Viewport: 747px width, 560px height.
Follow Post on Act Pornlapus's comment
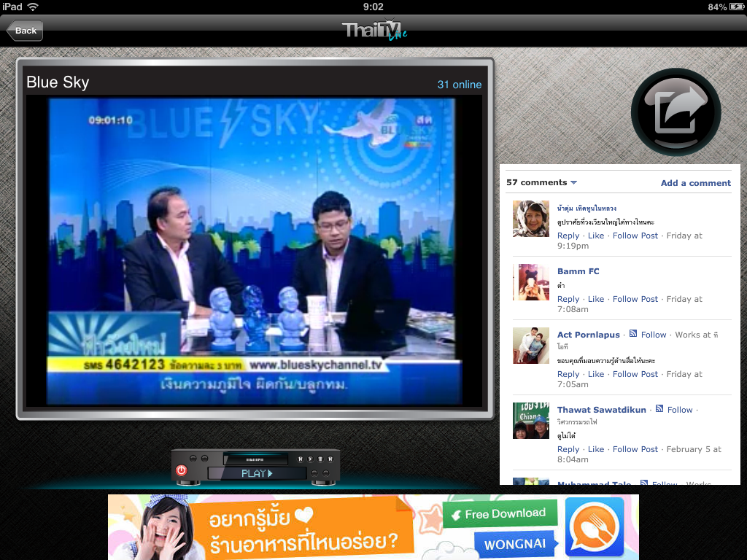pos(635,374)
